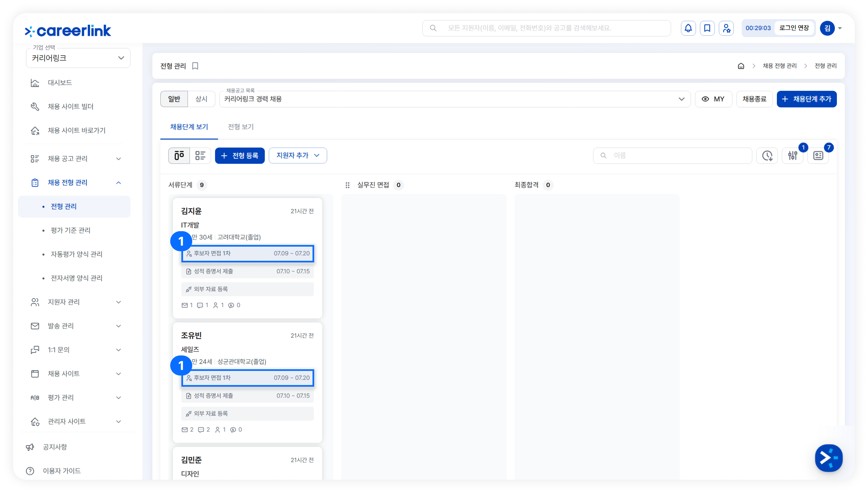This screenshot has width=868, height=493.
Task: Open 공지사항 in the sidebar
Action: (55, 447)
